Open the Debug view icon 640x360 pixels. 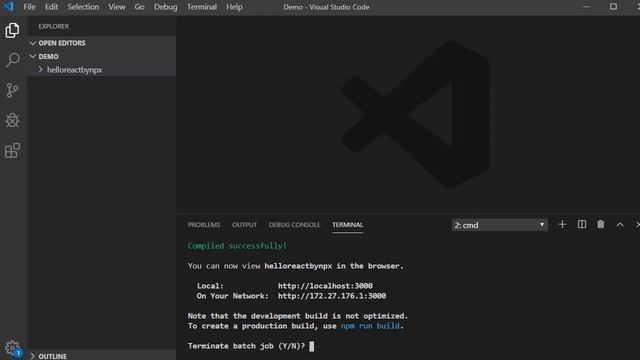pyautogui.click(x=12, y=120)
